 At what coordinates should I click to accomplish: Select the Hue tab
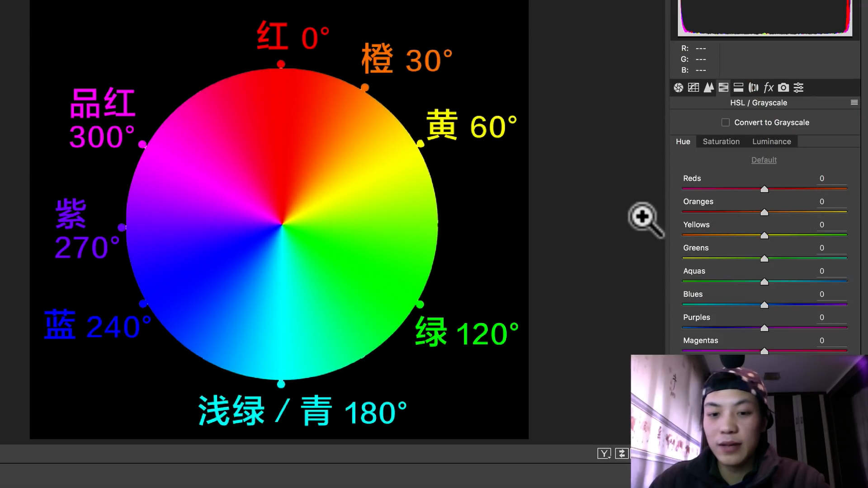tap(683, 141)
